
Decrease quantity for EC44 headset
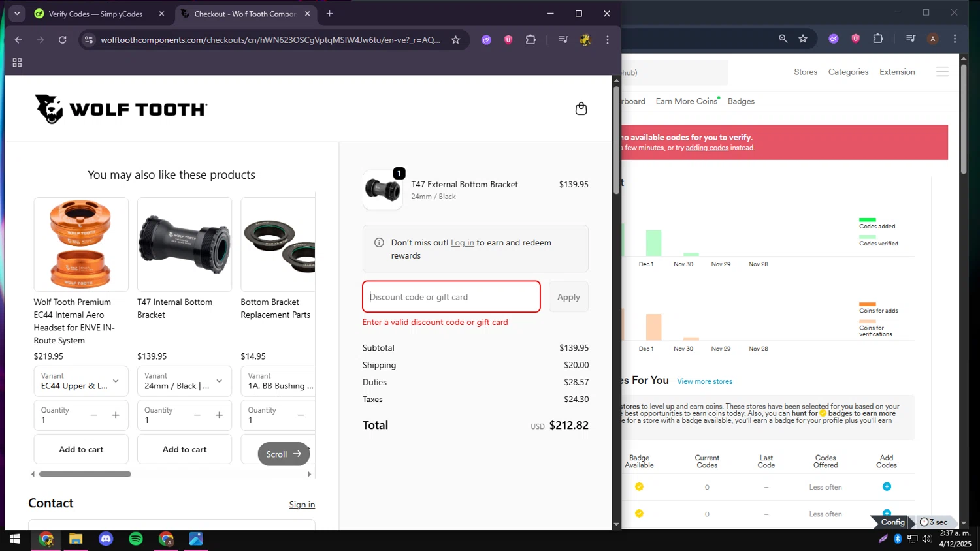coord(93,415)
